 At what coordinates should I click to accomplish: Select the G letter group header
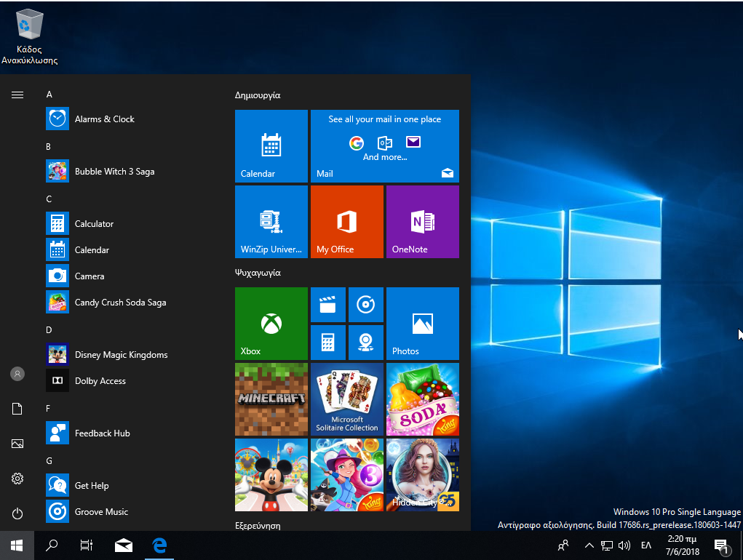(x=49, y=460)
